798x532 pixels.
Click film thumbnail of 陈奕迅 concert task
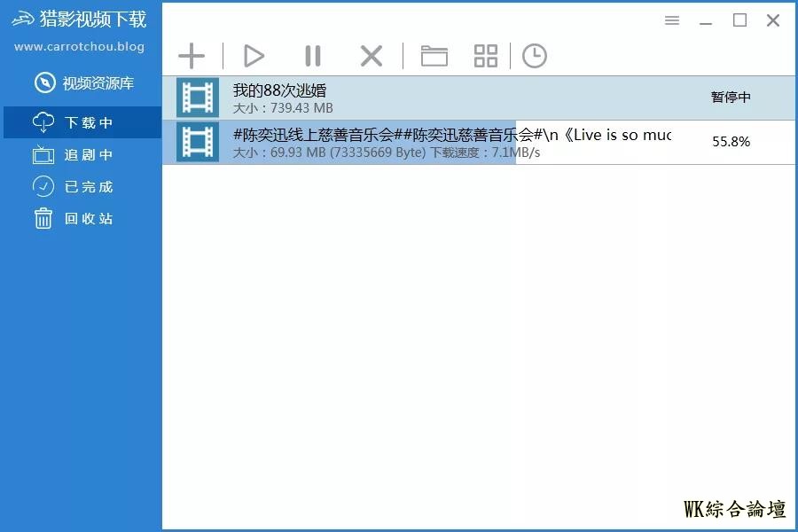point(197,142)
